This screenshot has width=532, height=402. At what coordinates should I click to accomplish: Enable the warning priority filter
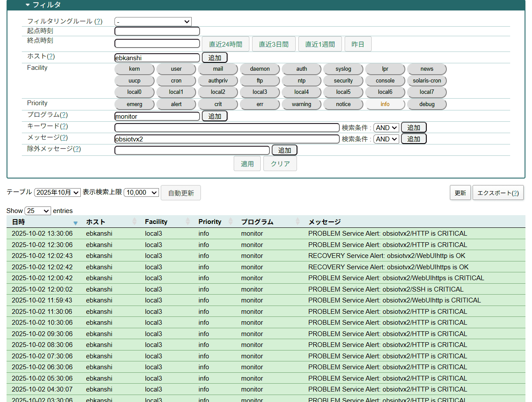click(301, 104)
